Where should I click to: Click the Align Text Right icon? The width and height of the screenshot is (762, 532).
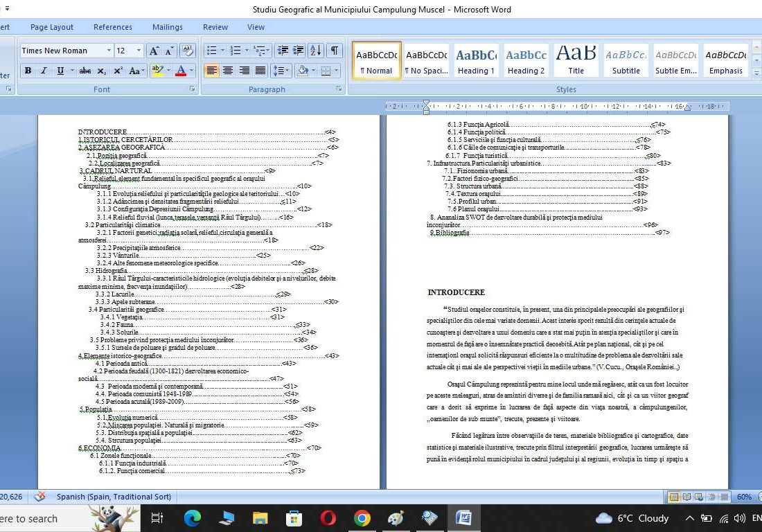coord(244,71)
